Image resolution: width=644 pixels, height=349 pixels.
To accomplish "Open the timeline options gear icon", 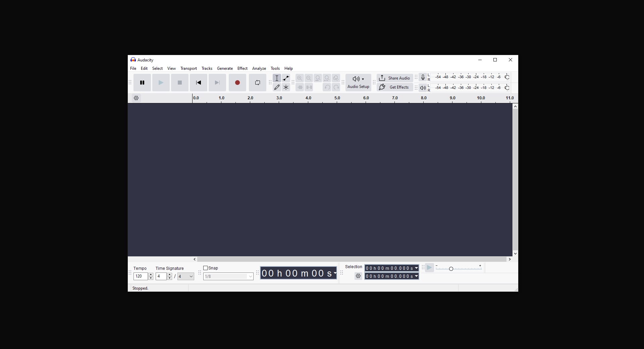I will click(x=136, y=98).
